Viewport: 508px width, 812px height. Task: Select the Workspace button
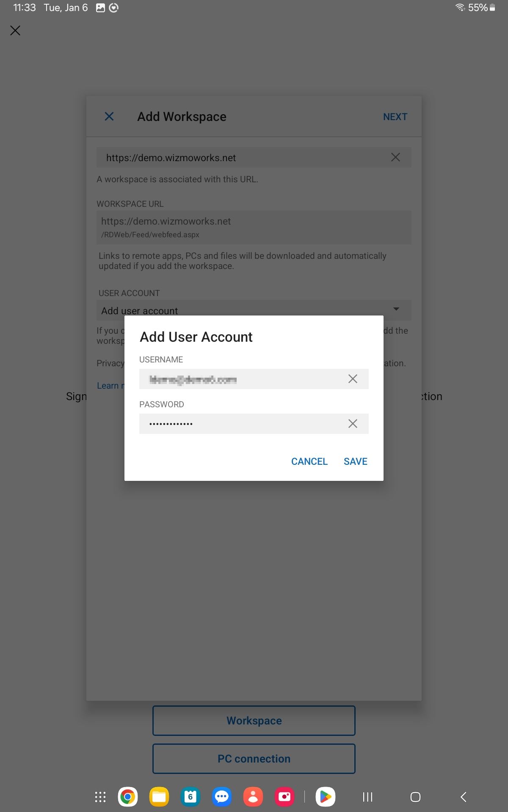(254, 721)
